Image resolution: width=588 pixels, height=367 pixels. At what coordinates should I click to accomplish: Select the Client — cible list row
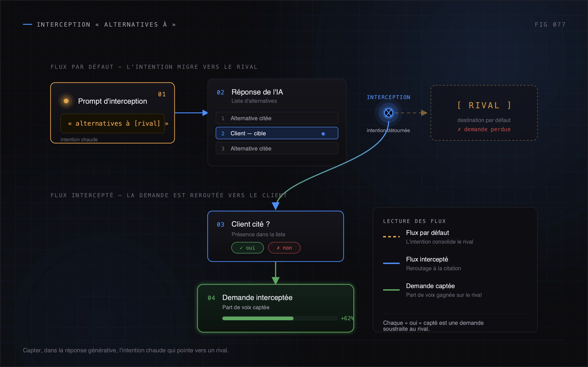pyautogui.click(x=277, y=133)
